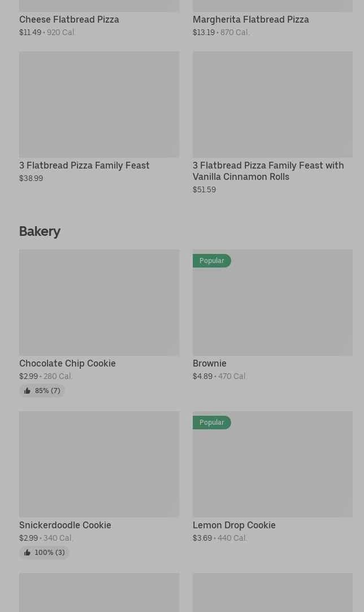Click Snickerdoodle Cookie title text
The height and width of the screenshot is (612, 364).
65,525
